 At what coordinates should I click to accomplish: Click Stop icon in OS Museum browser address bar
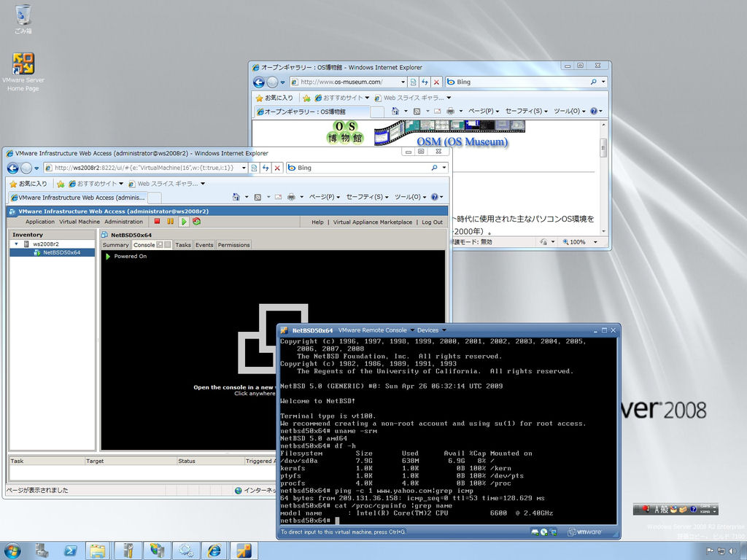click(436, 82)
